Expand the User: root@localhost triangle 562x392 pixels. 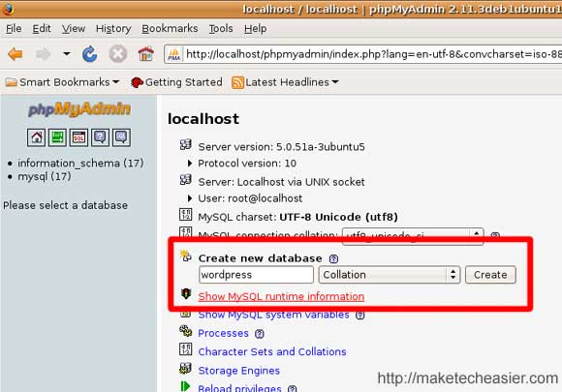190,198
